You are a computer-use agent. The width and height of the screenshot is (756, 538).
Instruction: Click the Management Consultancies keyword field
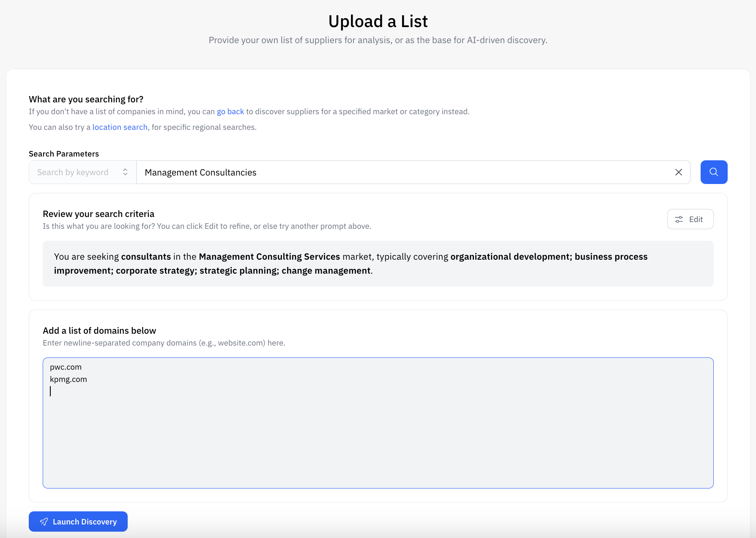[381, 172]
